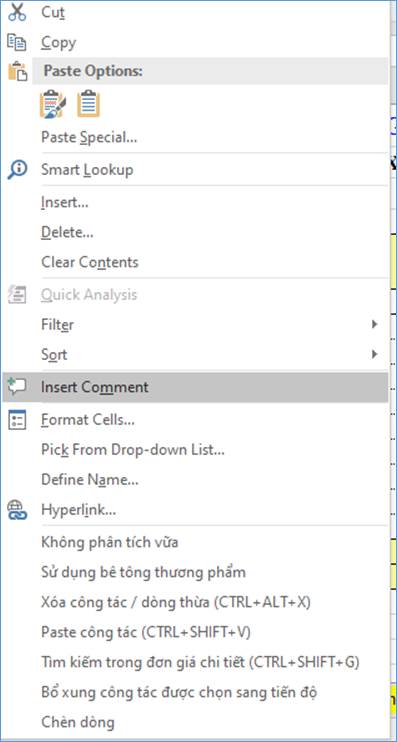Image resolution: width=397 pixels, height=742 pixels.
Task: Click the Format Cells icon
Action: point(18,420)
